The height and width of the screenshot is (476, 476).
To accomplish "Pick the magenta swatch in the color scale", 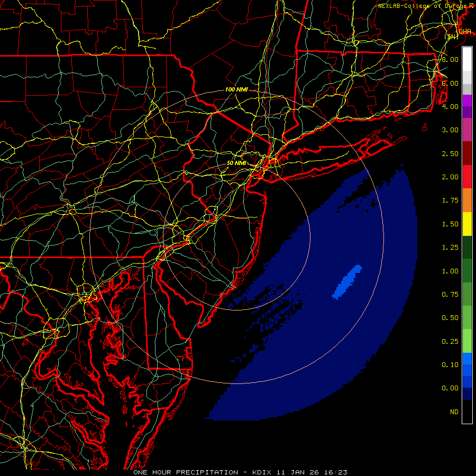I will (467, 100).
